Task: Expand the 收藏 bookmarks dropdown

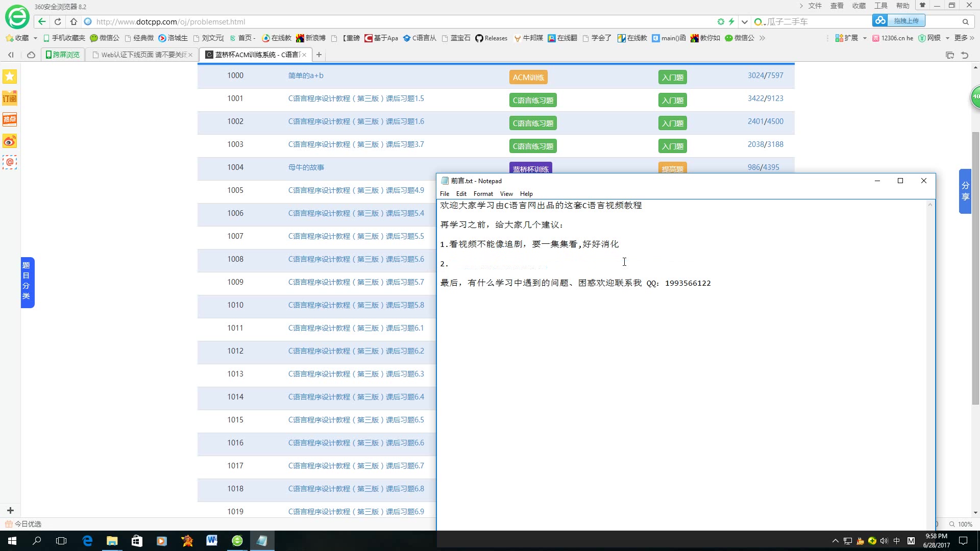Action: click(x=35, y=38)
